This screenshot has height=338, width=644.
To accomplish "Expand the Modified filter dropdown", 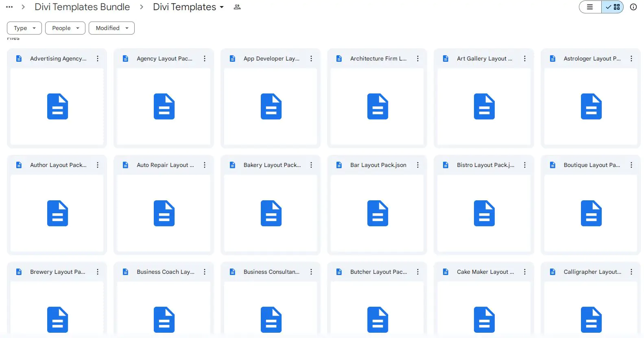I will pos(111,28).
